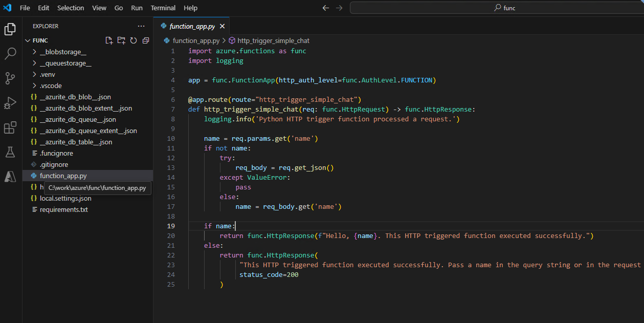Open Run and Debug view

(10, 102)
